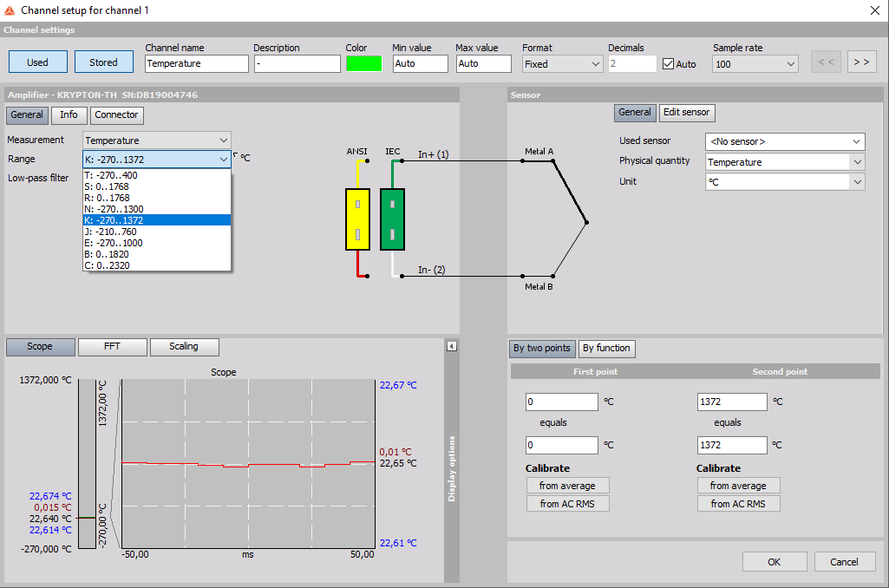Click the 22,67 °C scope maximum label

(398, 386)
